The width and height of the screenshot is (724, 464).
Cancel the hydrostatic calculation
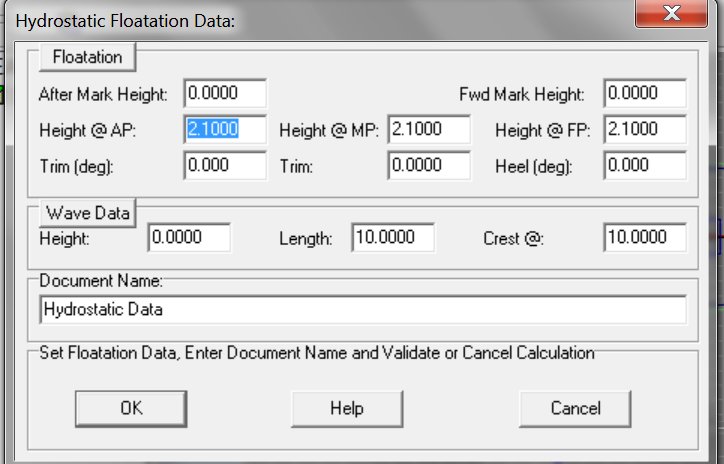pos(575,408)
